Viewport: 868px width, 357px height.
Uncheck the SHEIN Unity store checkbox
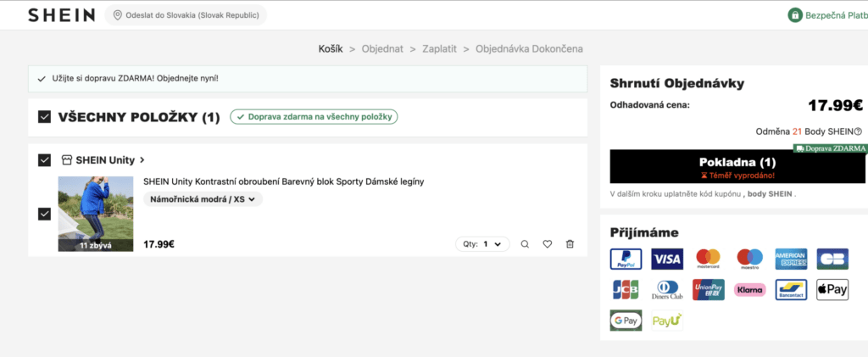click(45, 159)
